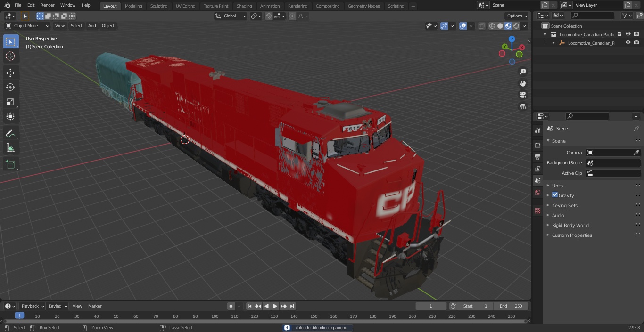The height and width of the screenshot is (332, 644).
Task: Select the Add Cube tool
Action: [10, 164]
